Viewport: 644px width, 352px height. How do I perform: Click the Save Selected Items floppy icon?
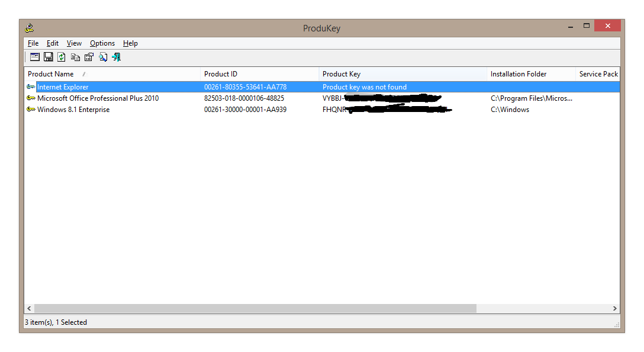(x=48, y=56)
